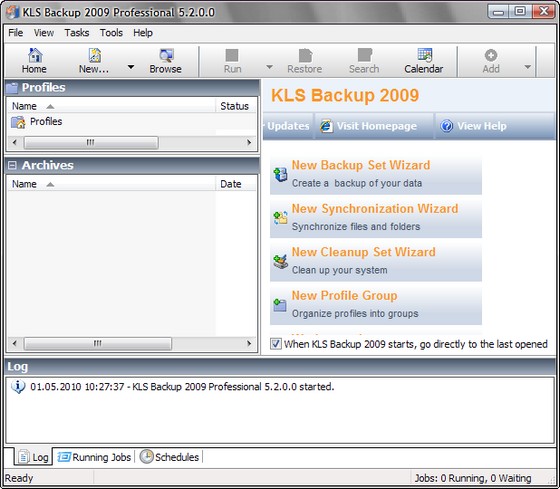Click the Updates button

pos(288,126)
